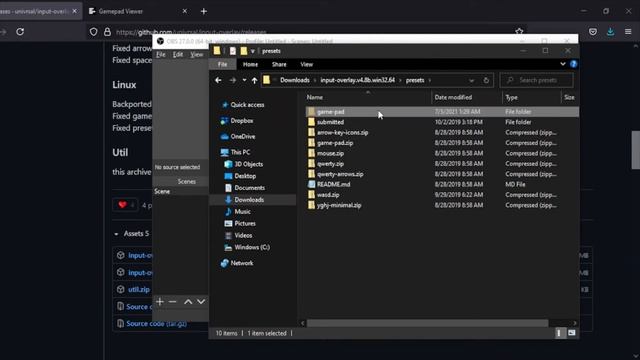Open the Share ribbon tab
640x360 pixels.
[x=279, y=64]
